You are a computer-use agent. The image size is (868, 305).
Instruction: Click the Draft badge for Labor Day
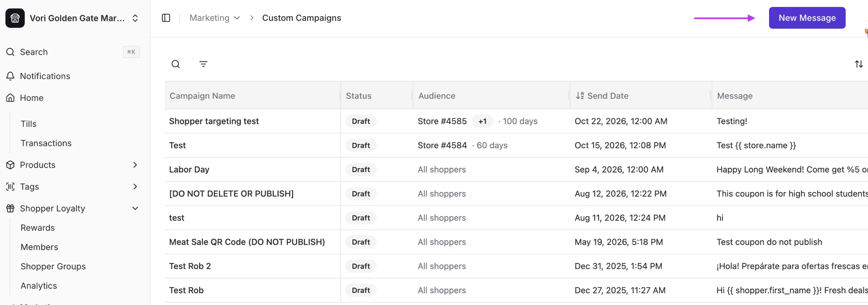point(361,169)
